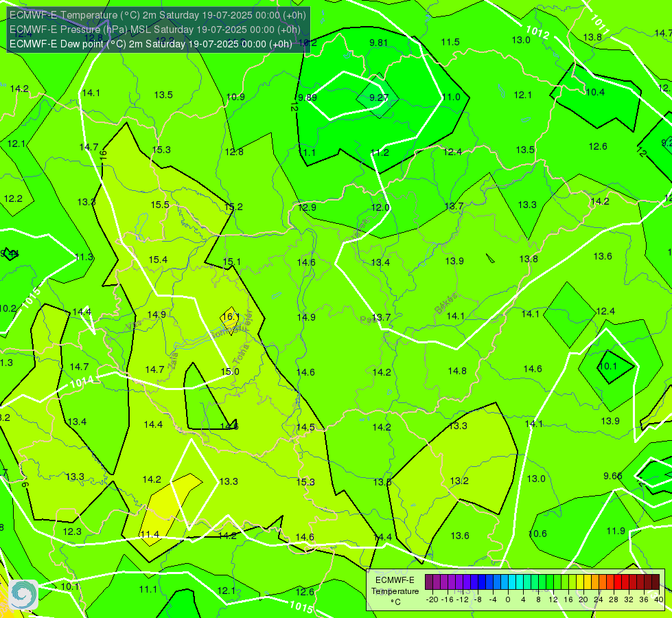Click the Tolna county label
Viewport: 672px width, 618px height.
coord(241,354)
